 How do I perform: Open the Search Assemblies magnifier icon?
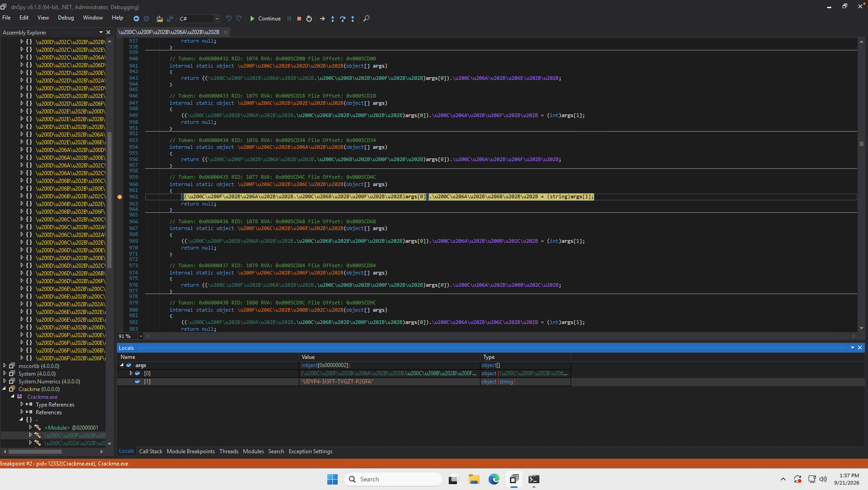[366, 19]
